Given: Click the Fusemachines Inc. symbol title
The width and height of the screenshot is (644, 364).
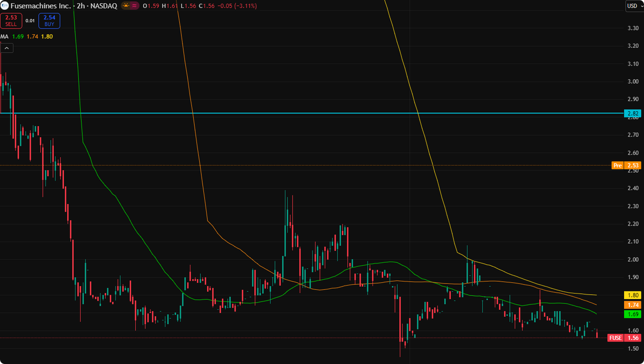Looking at the screenshot, I should [x=42, y=6].
